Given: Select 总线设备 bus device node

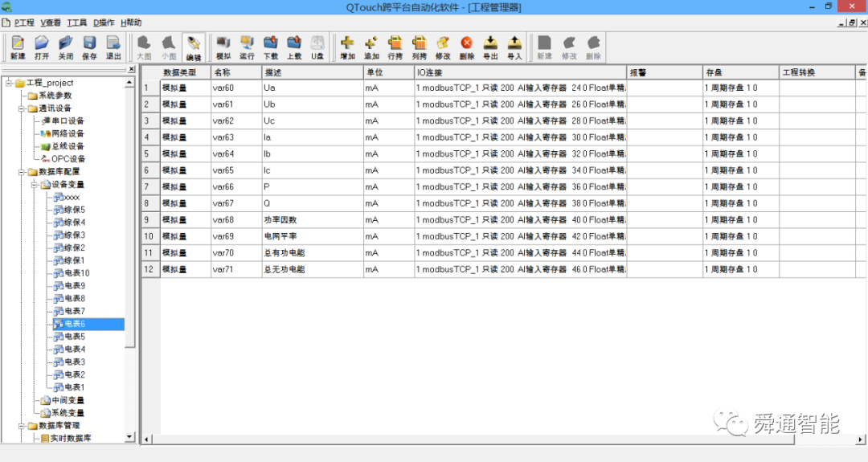Looking at the screenshot, I should [x=63, y=146].
